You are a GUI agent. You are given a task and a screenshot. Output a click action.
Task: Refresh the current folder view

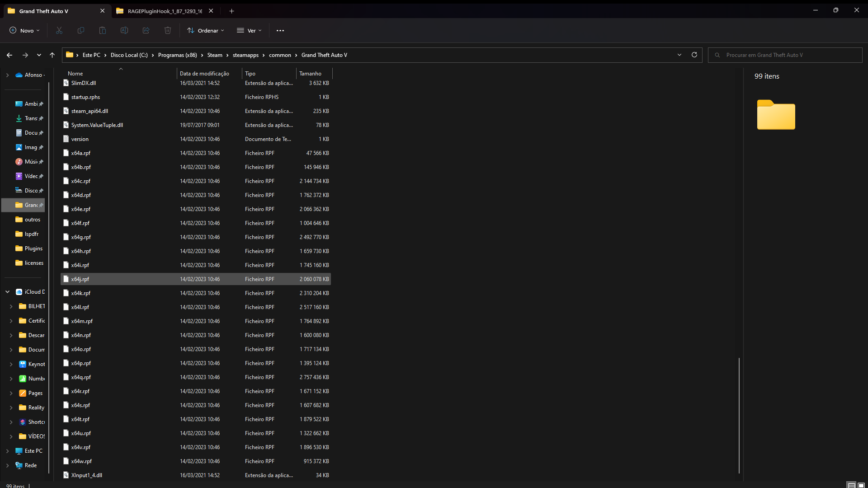click(x=694, y=55)
